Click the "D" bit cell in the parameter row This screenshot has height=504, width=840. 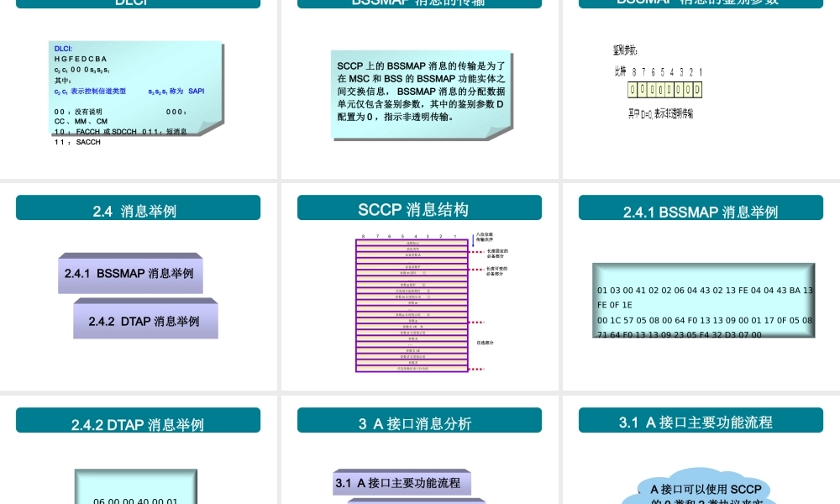697,90
